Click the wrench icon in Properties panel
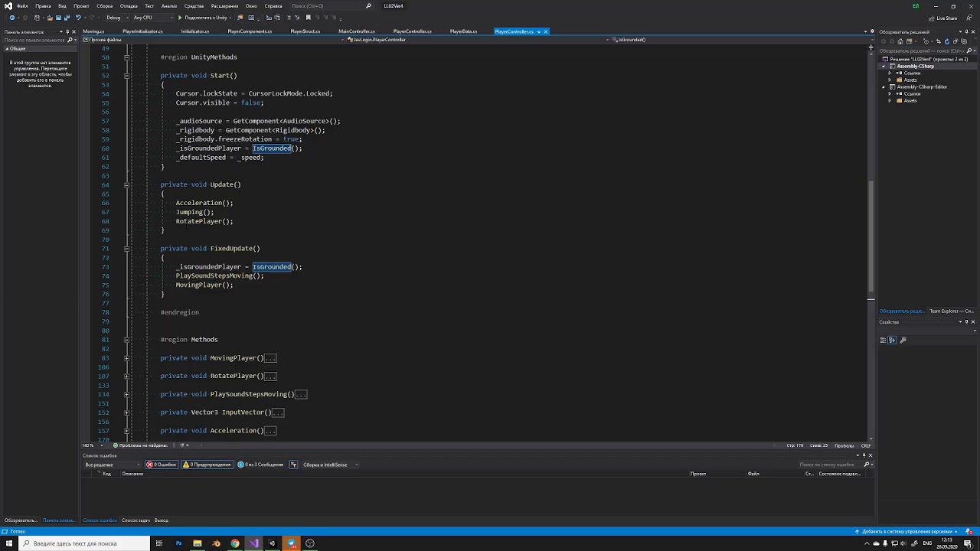The height and width of the screenshot is (551, 980). 903,340
